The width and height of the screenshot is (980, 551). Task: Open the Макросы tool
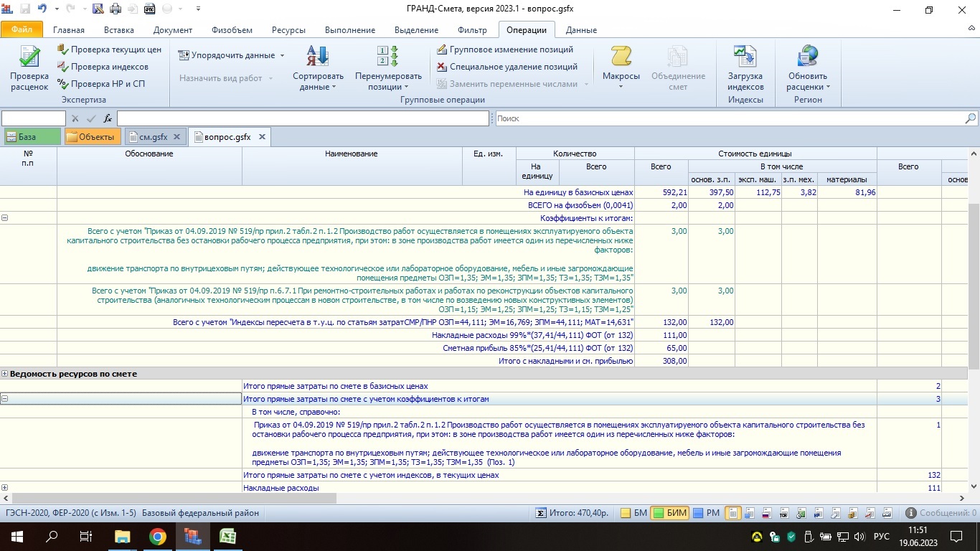[x=621, y=65]
